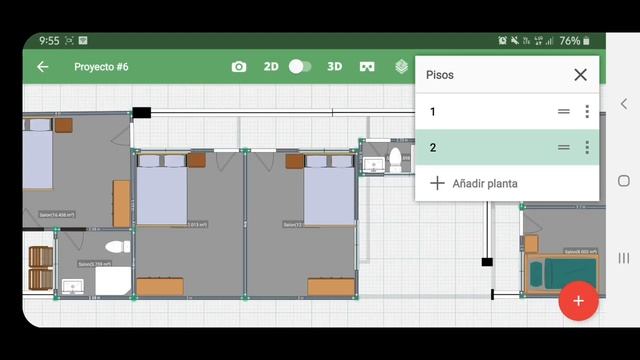Grab reorder handle for floor 2
This screenshot has width=640, height=360.
point(564,147)
